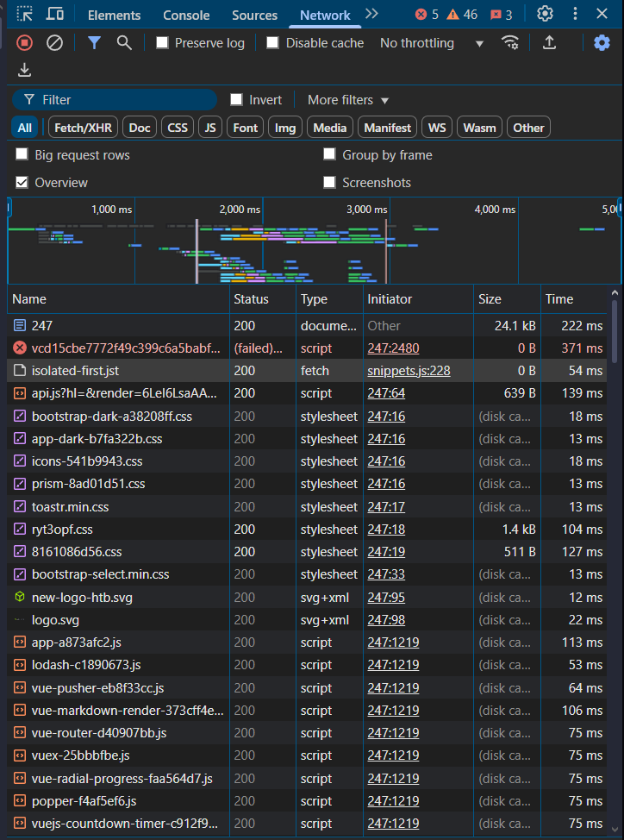Open network search magnifier
This screenshot has width=624, height=840.
pyautogui.click(x=124, y=43)
